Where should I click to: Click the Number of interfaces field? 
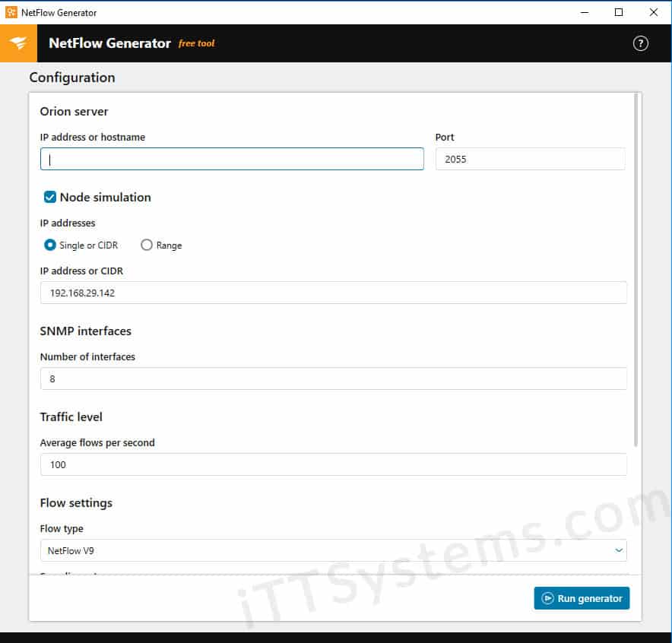click(x=334, y=379)
